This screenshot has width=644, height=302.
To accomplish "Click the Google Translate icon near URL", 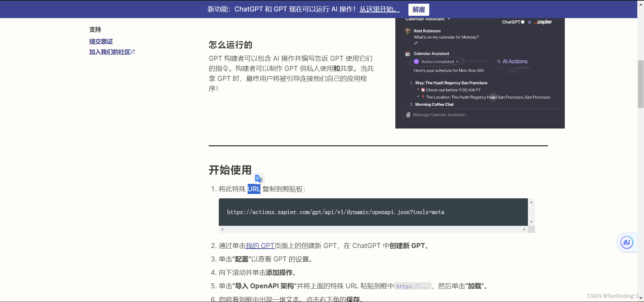I will click(x=258, y=179).
